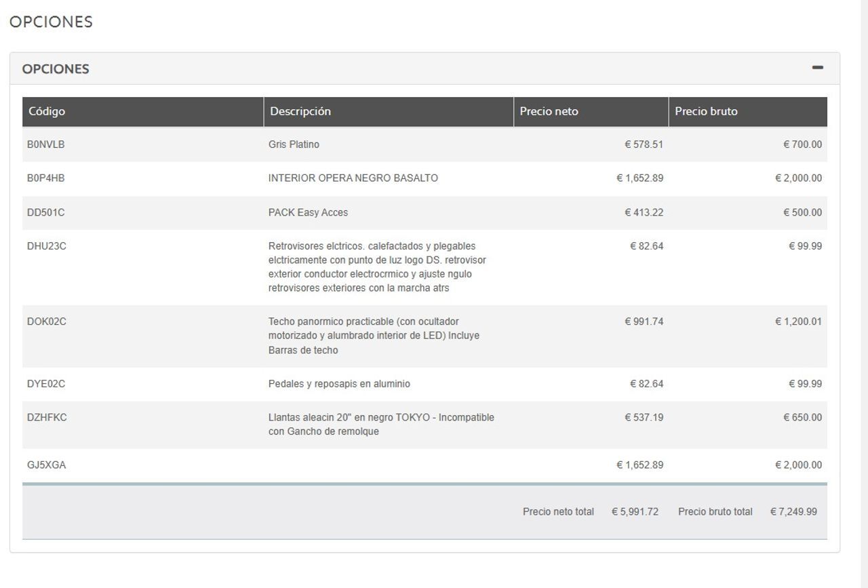Select the Retrovisores elctricos description

click(377, 267)
